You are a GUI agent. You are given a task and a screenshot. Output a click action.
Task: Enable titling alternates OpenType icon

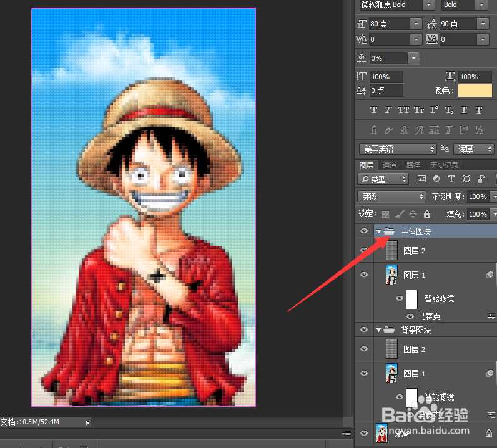click(448, 130)
